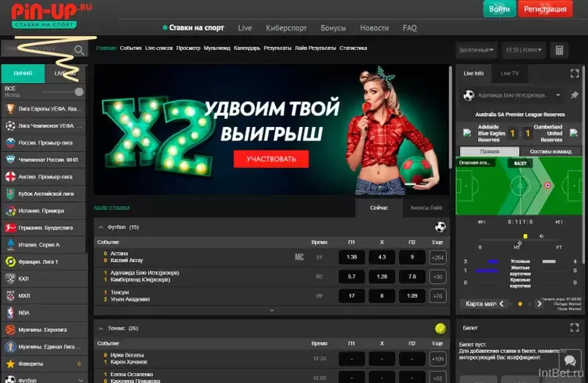This screenshot has width=588, height=383.
Task: Select Испания Примера icon
Action: click(x=10, y=211)
